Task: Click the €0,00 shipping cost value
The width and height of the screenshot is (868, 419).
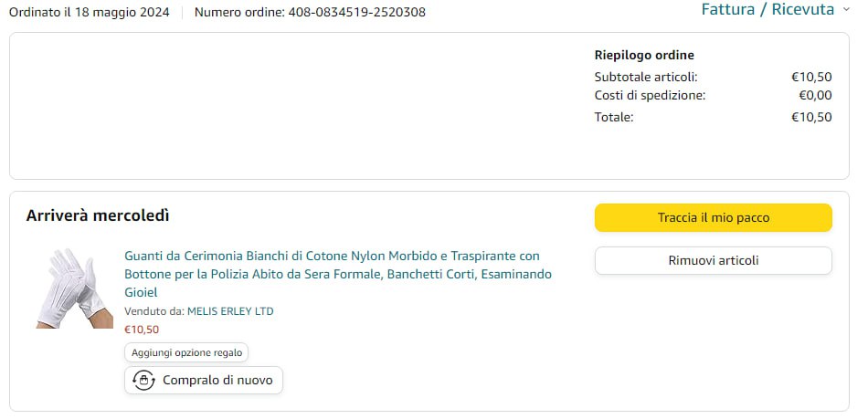Action: click(x=815, y=95)
